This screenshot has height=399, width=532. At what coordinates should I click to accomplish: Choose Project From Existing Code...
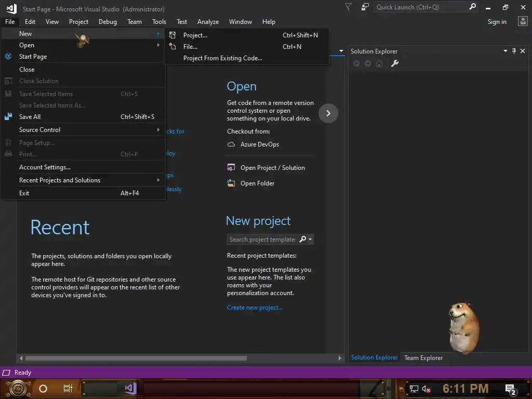click(x=247, y=58)
